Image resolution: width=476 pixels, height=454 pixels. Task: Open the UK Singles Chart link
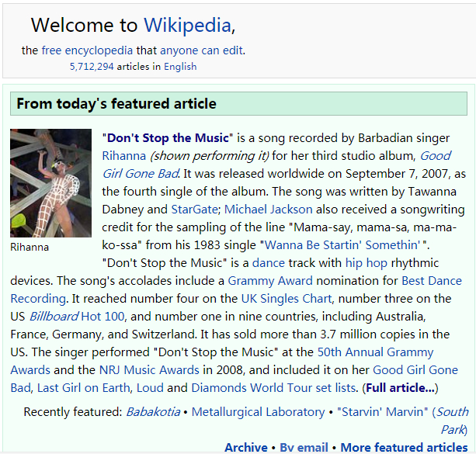pos(287,299)
